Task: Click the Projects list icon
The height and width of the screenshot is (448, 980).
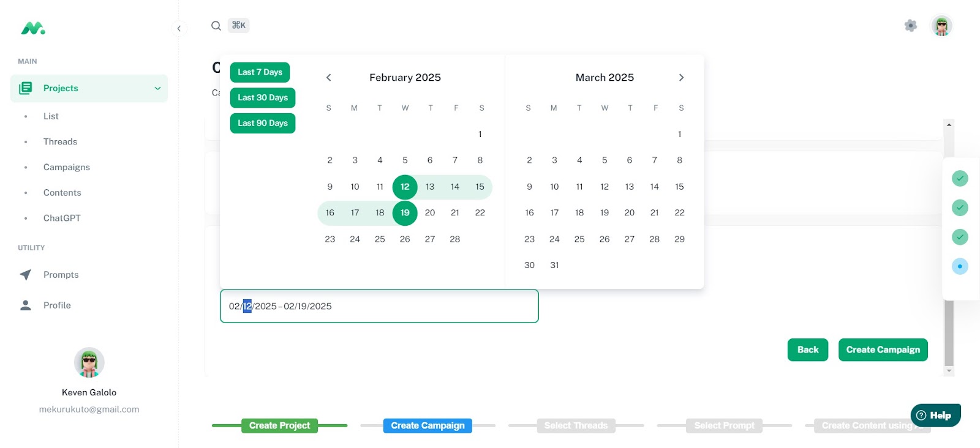Action: point(26,88)
